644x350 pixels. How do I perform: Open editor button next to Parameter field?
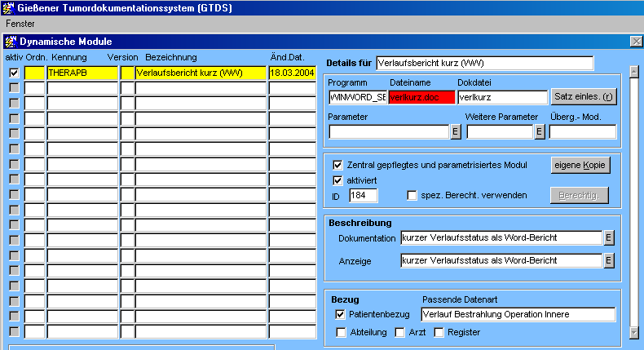pos(456,131)
